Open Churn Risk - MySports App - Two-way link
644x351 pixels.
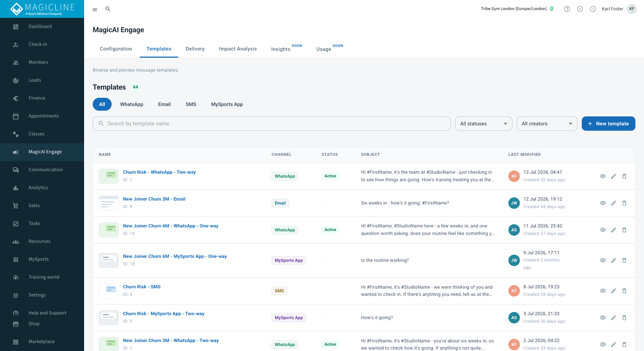pos(164,314)
